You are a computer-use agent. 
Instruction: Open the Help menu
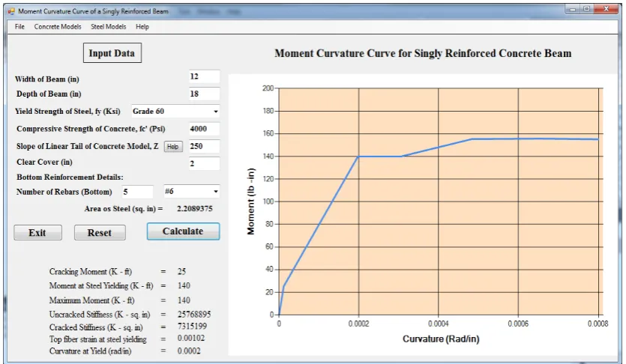click(142, 27)
